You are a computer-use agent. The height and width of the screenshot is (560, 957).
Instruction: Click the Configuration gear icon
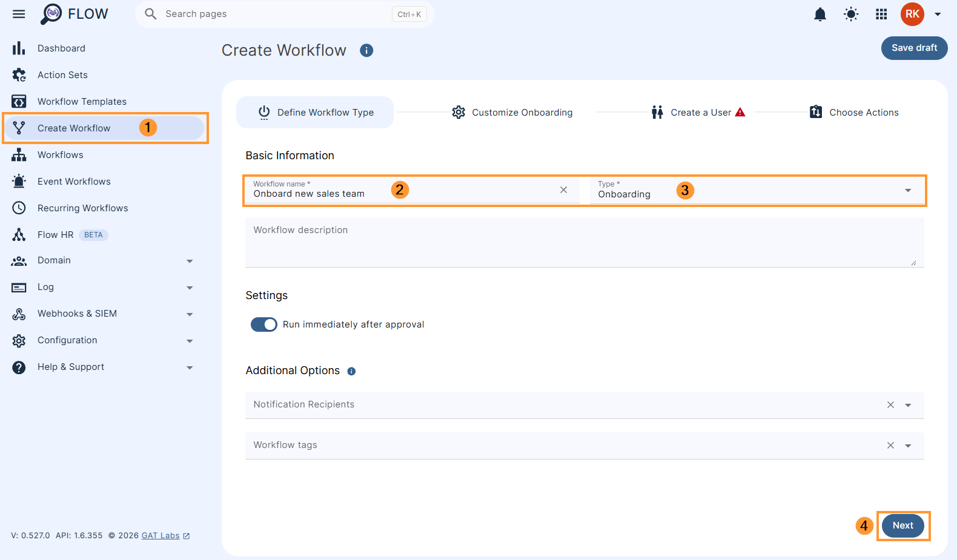pos(19,341)
